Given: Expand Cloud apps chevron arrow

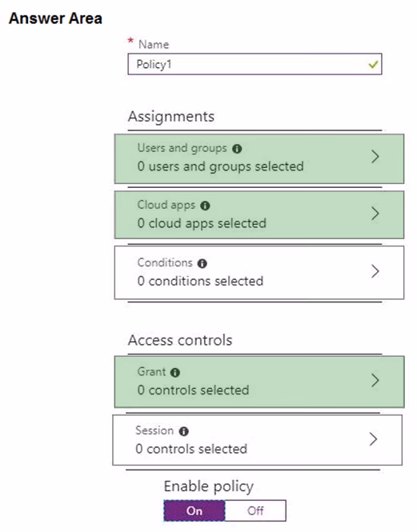Looking at the screenshot, I should pos(375,214).
